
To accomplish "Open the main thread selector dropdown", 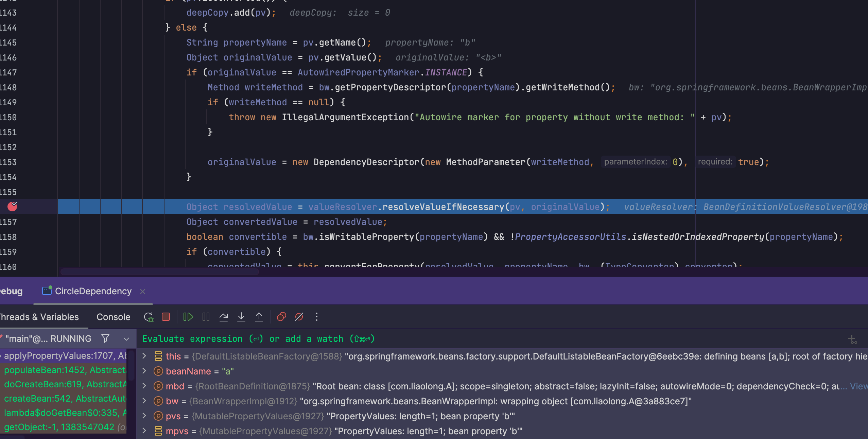I will click(x=126, y=339).
